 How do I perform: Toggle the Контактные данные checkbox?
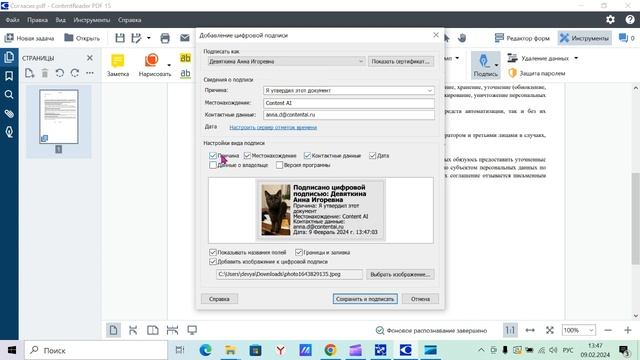coord(307,156)
